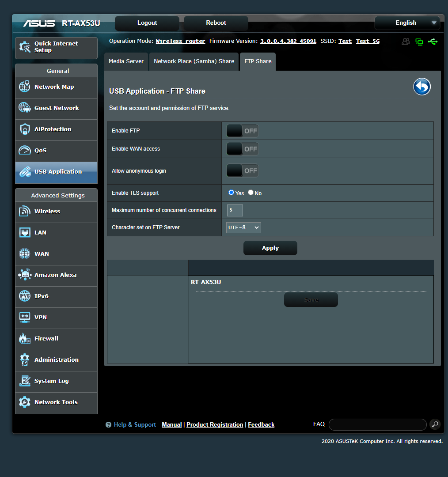This screenshot has width=448, height=477.
Task: Click the guest users status icon
Action: point(406,42)
